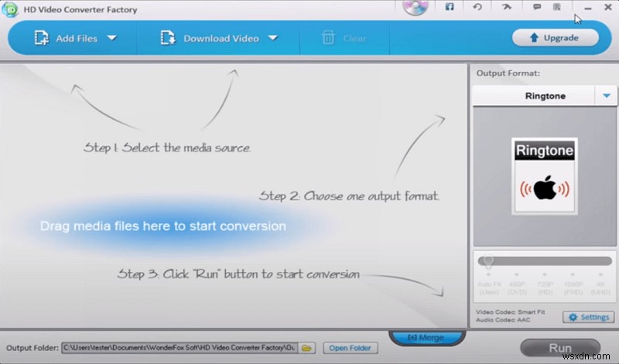
Task: Open the disc burner icon in title bar
Action: (x=415, y=7)
